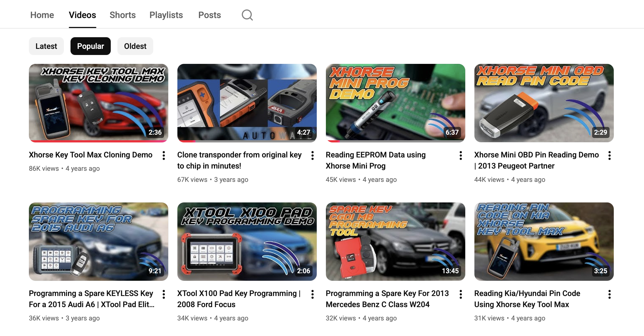Open the channel search icon
The image size is (644, 336).
point(247,15)
